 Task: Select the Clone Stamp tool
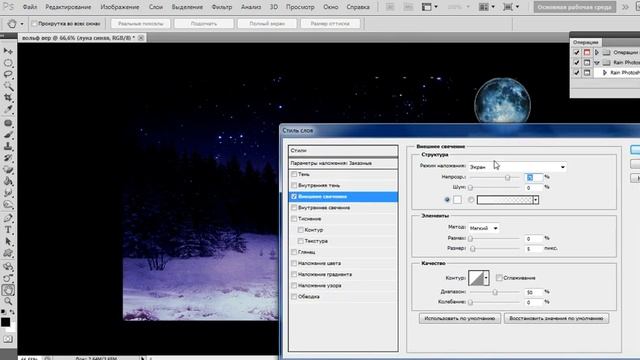click(8, 146)
